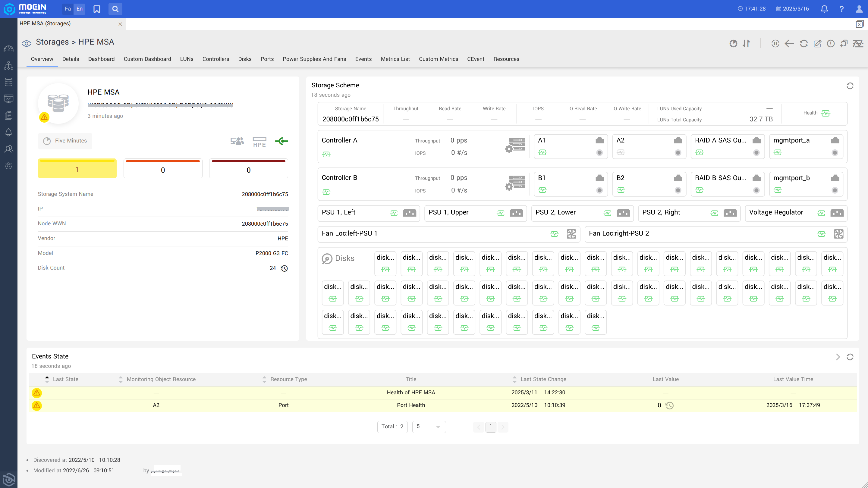Open the Five Minutes interval selector
Image resolution: width=868 pixels, height=488 pixels.
point(65,141)
